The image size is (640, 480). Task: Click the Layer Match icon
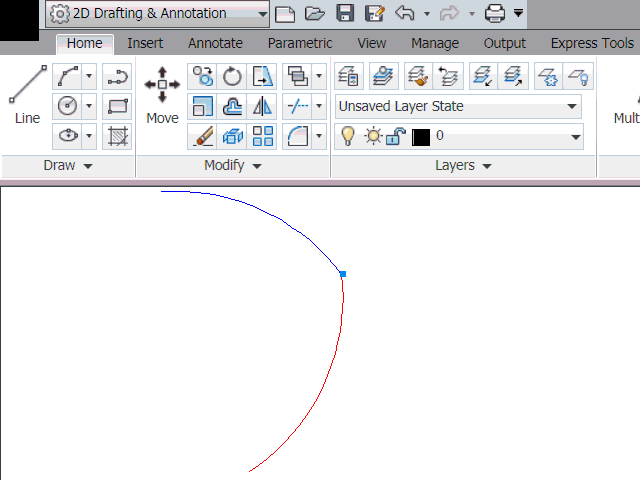418,76
